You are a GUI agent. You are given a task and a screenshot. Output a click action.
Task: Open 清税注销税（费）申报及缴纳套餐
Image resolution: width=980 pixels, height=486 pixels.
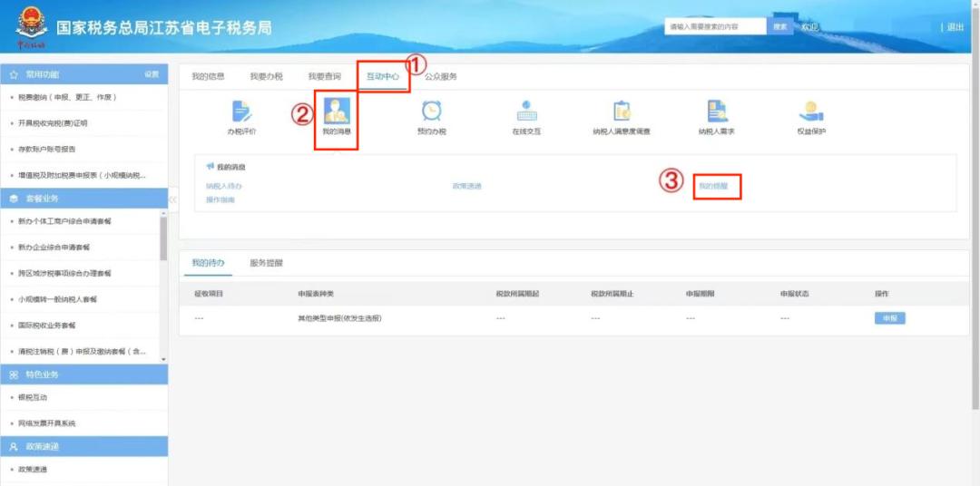(x=83, y=352)
